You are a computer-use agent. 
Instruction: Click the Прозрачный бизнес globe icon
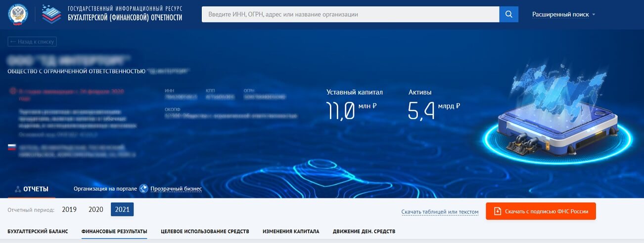tap(143, 189)
